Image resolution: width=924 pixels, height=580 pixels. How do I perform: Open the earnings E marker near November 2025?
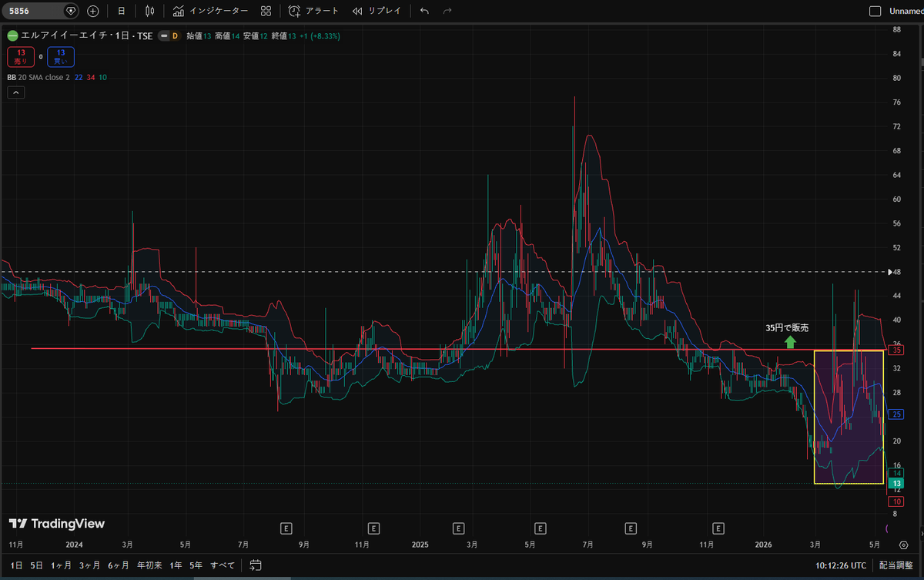coord(718,528)
